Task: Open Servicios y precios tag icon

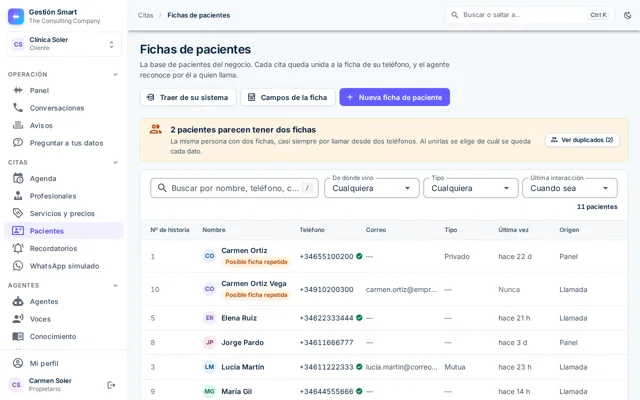Action: [18, 213]
